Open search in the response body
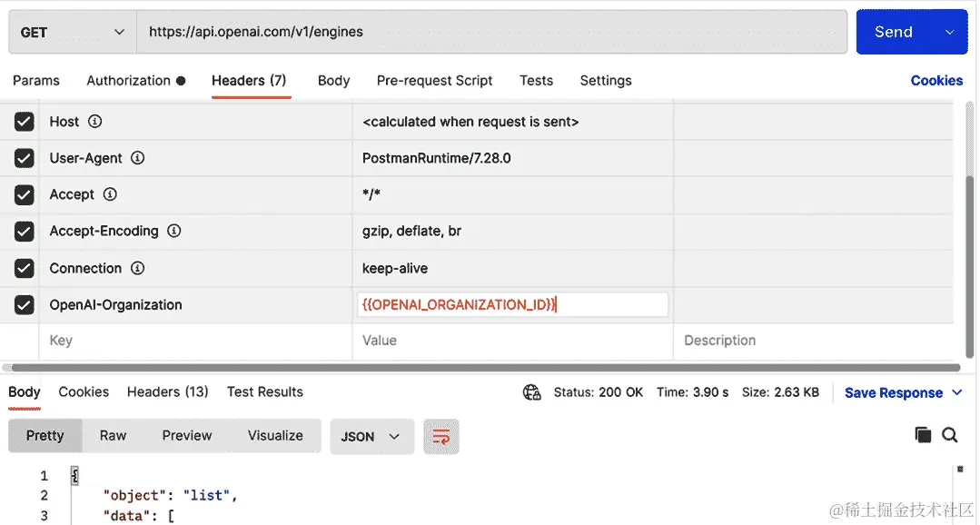 click(950, 435)
